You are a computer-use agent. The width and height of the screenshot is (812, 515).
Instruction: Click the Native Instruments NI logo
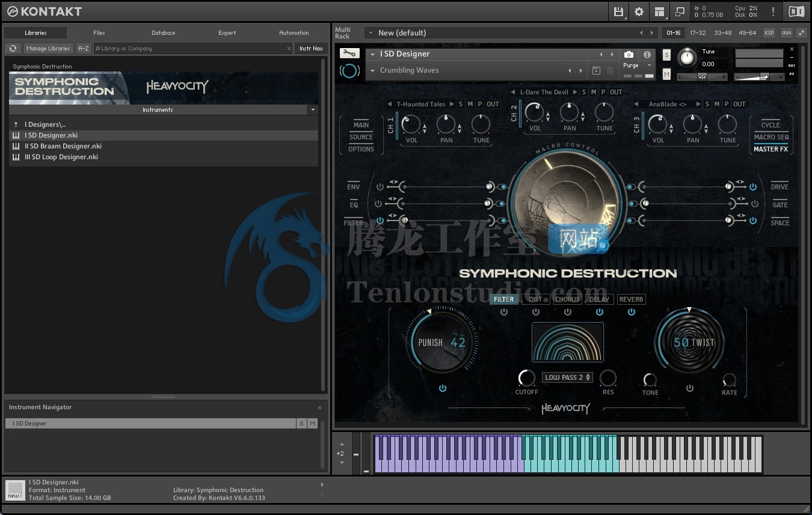point(796,11)
